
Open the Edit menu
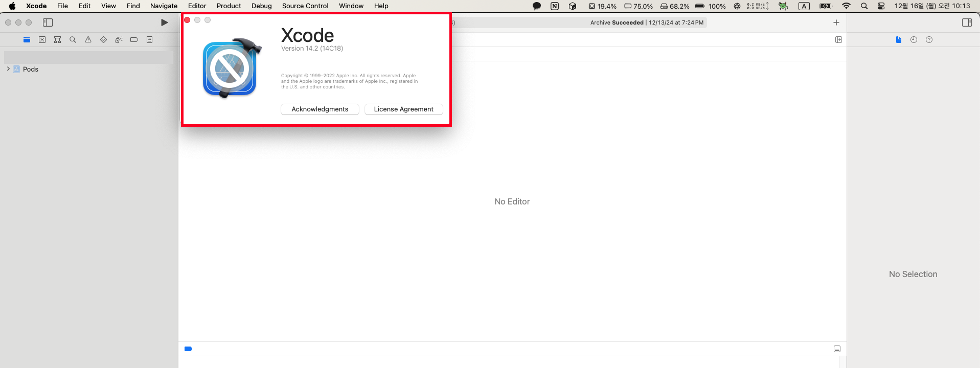pos(85,6)
